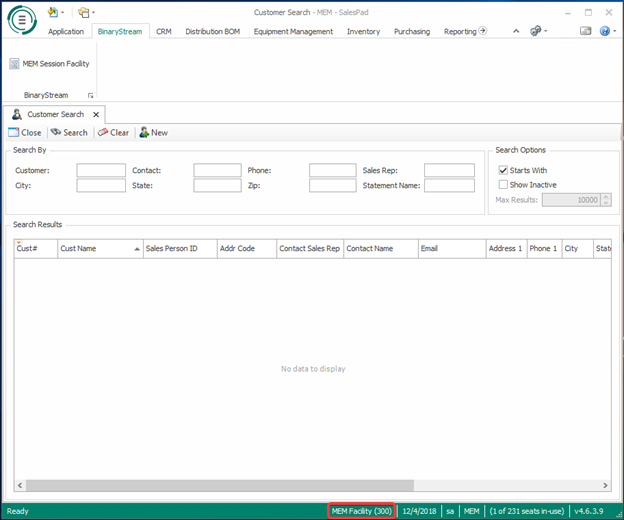Open the quick access toolbar dropdown arrow
Viewport: 624px width, 520px height.
tap(94, 13)
